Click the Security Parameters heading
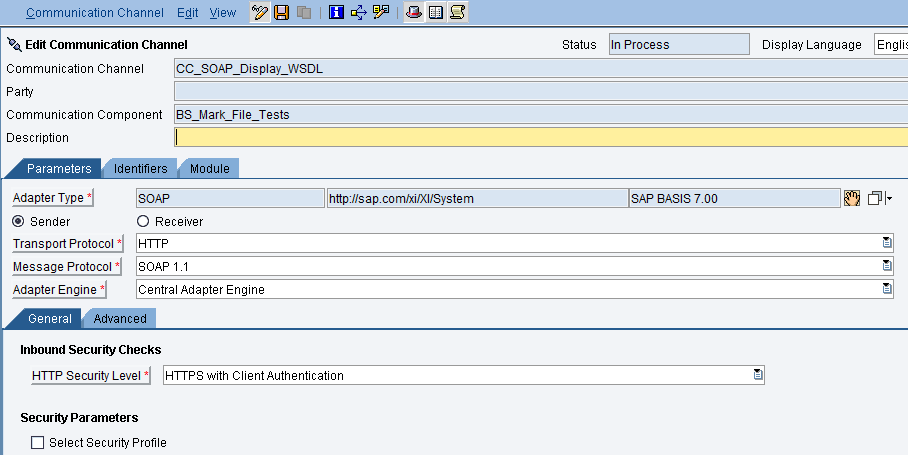This screenshot has width=908, height=455. click(79, 417)
